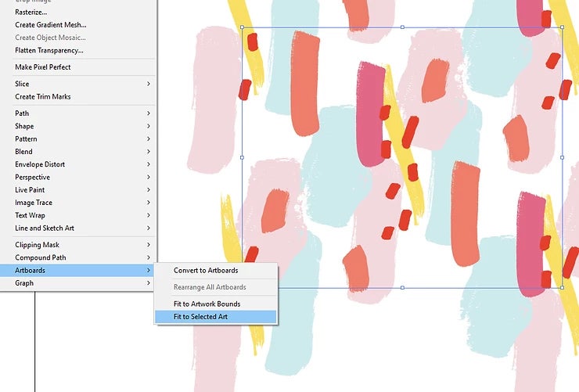Select Create Gradient Mesh... menu entry
Viewport: 579px width, 392px height.
(x=78, y=25)
